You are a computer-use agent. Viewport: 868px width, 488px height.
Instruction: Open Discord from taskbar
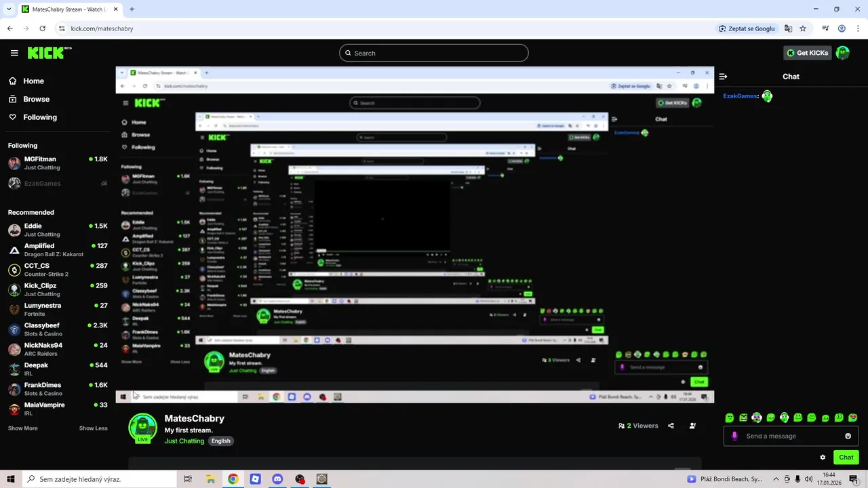(x=277, y=479)
